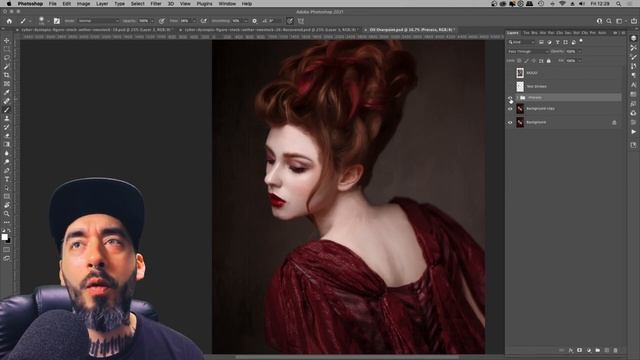
Task: Switch to the Layers panel tab
Action: point(513,33)
